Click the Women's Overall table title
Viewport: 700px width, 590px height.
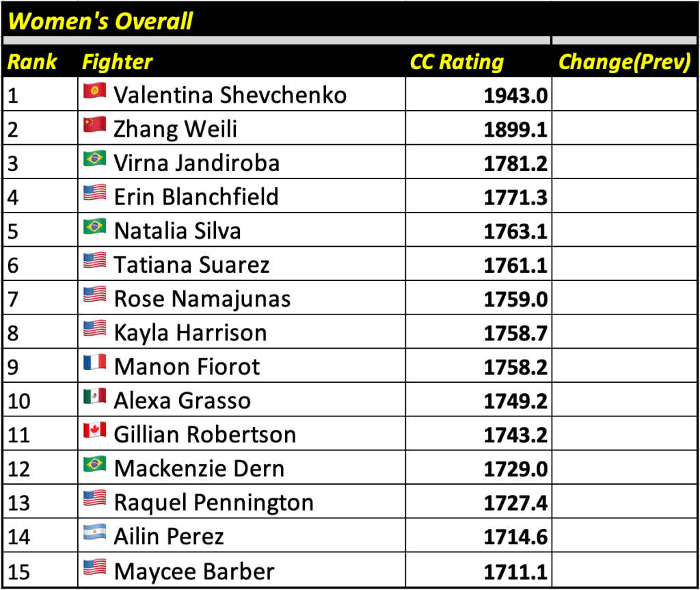pos(100,21)
